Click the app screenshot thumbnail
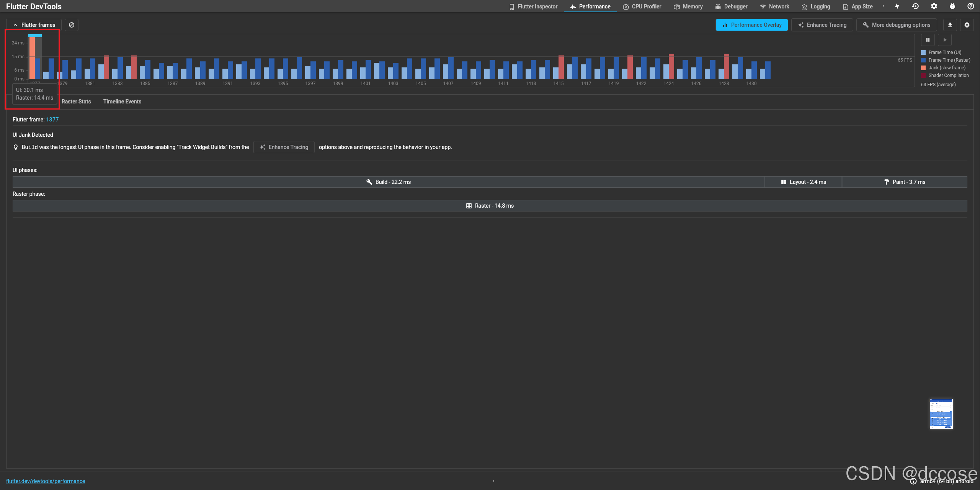Image resolution: width=980 pixels, height=490 pixels. click(941, 414)
